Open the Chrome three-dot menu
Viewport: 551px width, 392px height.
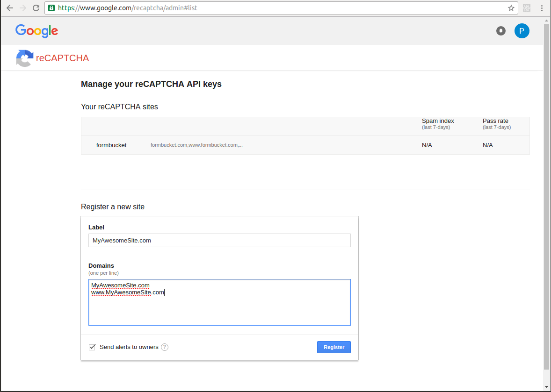pyautogui.click(x=542, y=8)
